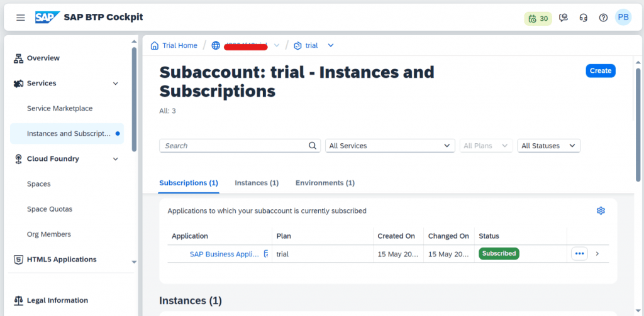Image resolution: width=644 pixels, height=316 pixels.
Task: Expand the trial subaccount breadcrumb dropdown
Action: click(331, 46)
